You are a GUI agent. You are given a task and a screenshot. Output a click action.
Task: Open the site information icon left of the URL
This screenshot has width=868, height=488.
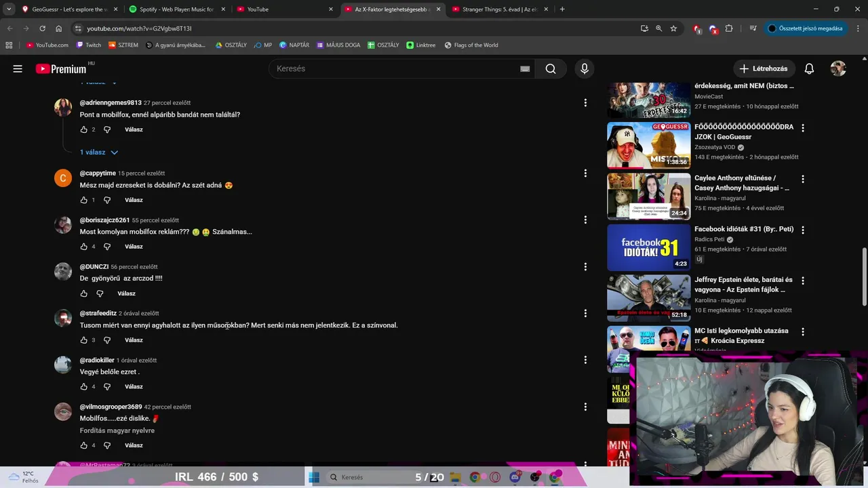pyautogui.click(x=78, y=28)
